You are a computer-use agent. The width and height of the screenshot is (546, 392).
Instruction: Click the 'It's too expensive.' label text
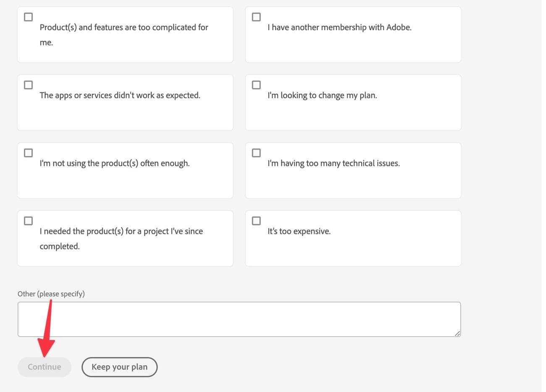click(x=299, y=231)
